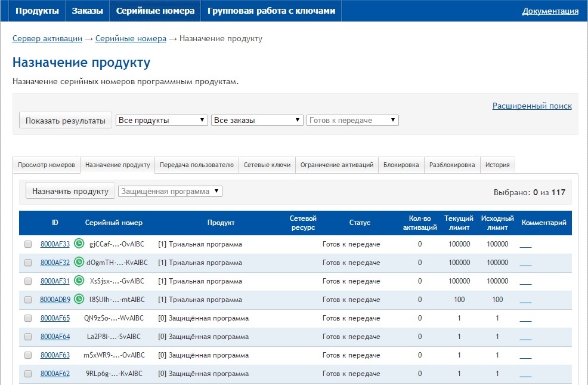The width and height of the screenshot is (588, 385).
Task: Open 'Защищённая программа' product selector
Action: [x=171, y=191]
